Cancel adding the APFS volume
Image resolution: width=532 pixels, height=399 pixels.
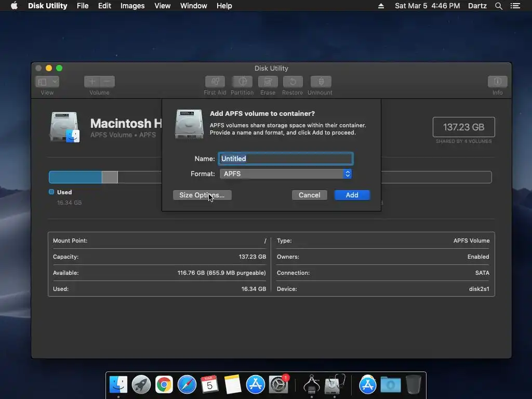click(310, 195)
